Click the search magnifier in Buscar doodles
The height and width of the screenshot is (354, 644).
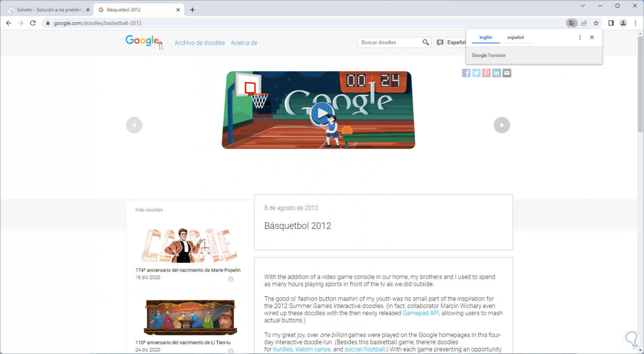[425, 42]
